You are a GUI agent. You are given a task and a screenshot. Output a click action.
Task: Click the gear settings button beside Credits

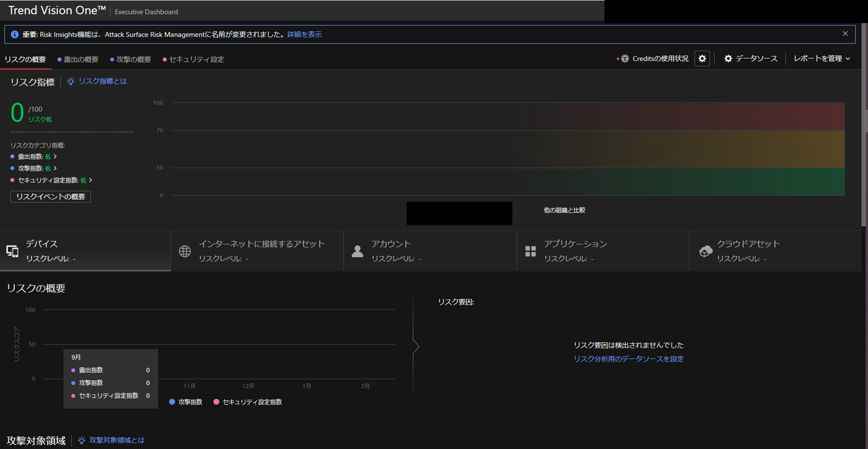702,59
